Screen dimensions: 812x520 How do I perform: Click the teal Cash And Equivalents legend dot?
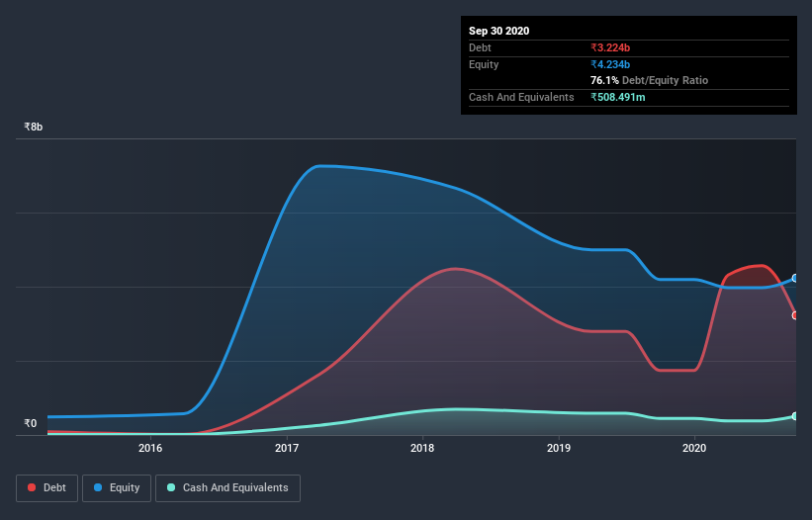coord(171,487)
